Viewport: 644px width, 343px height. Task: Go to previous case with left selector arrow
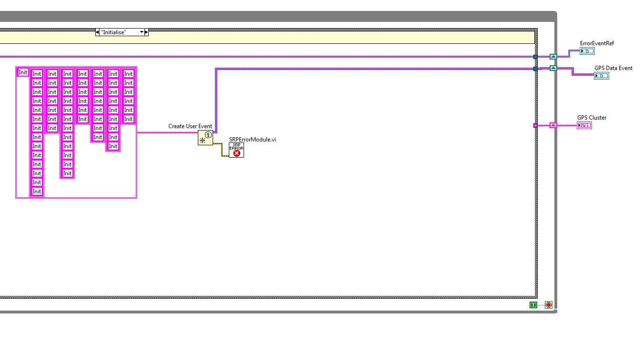tap(98, 32)
